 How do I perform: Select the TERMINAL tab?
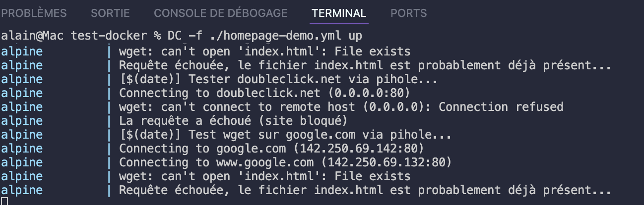coord(339,13)
